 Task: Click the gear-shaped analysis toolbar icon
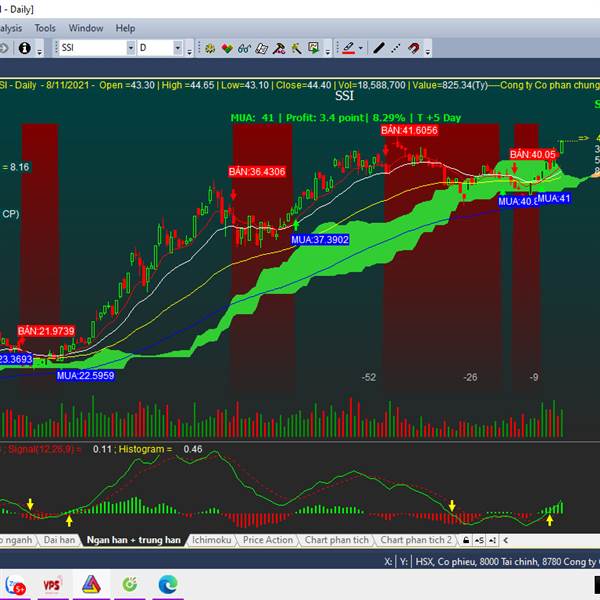click(x=210, y=48)
